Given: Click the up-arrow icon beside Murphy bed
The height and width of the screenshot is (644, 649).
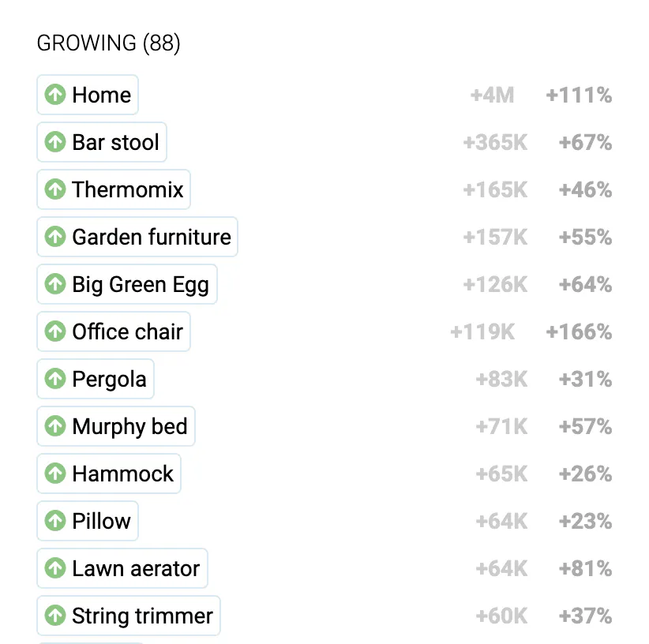Looking at the screenshot, I should tap(55, 426).
